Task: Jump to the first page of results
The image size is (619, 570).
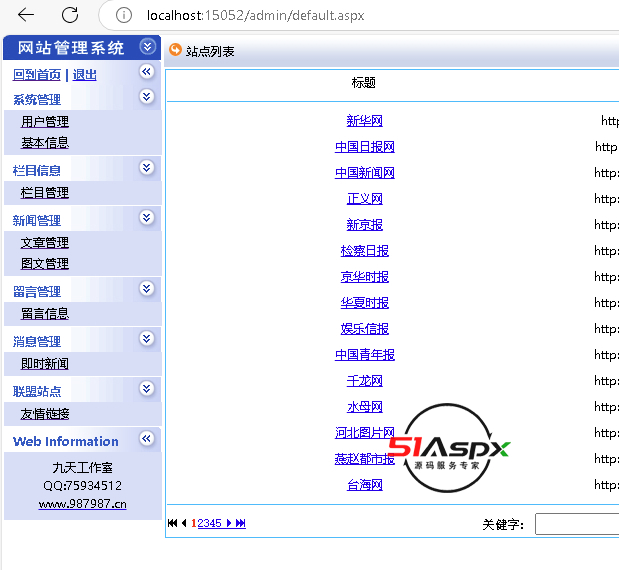Action: pos(173,523)
